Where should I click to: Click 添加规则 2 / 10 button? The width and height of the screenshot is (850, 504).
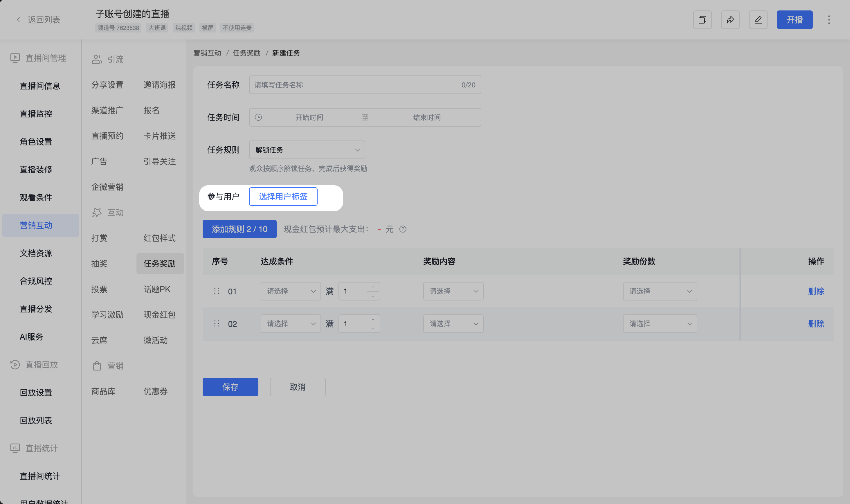coord(239,229)
